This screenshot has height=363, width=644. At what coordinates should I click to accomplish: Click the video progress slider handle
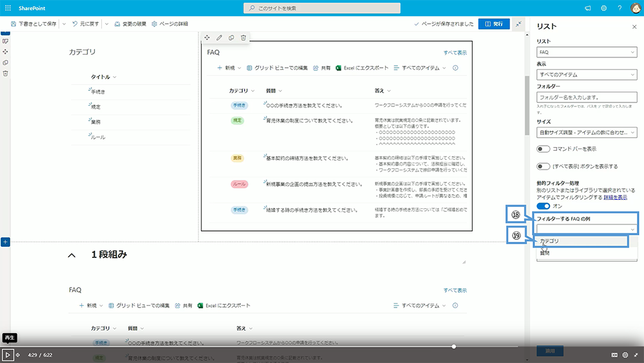pos(453,346)
